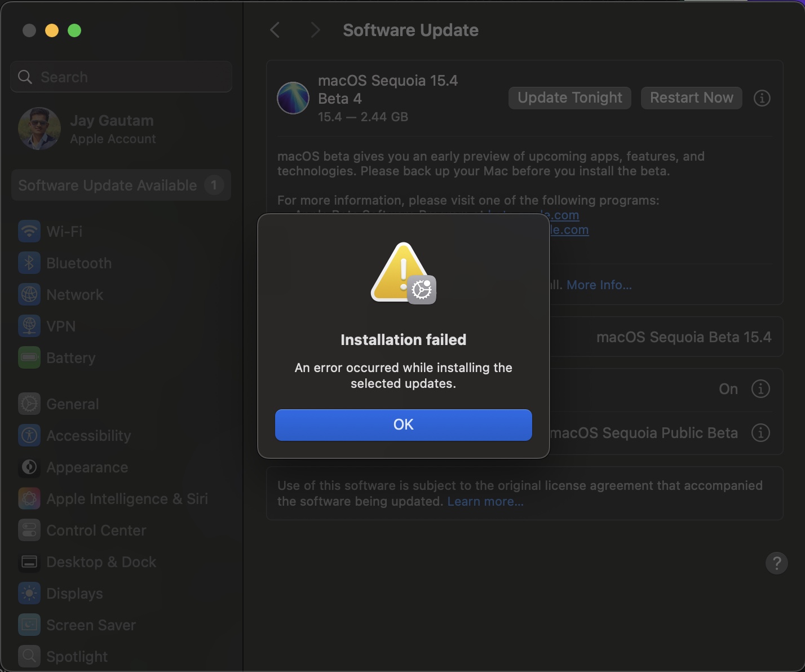Click the More Info... link

point(599,285)
